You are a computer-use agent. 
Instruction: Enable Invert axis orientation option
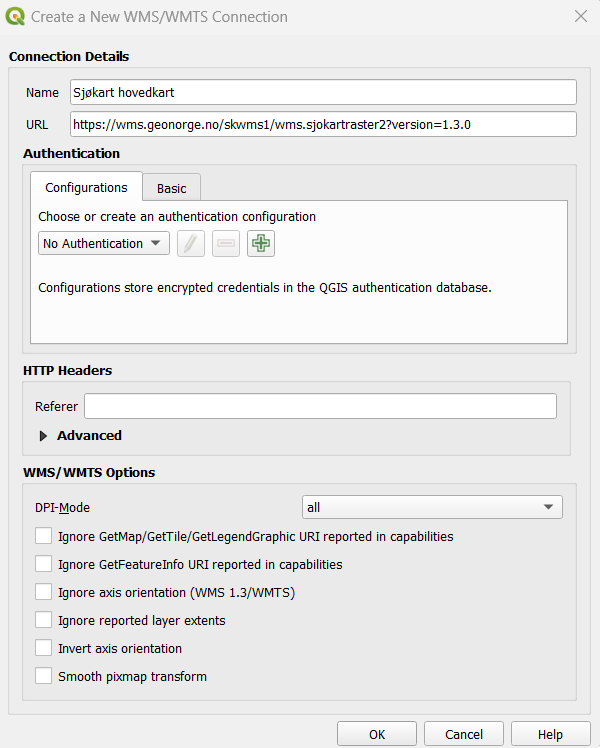[43, 648]
